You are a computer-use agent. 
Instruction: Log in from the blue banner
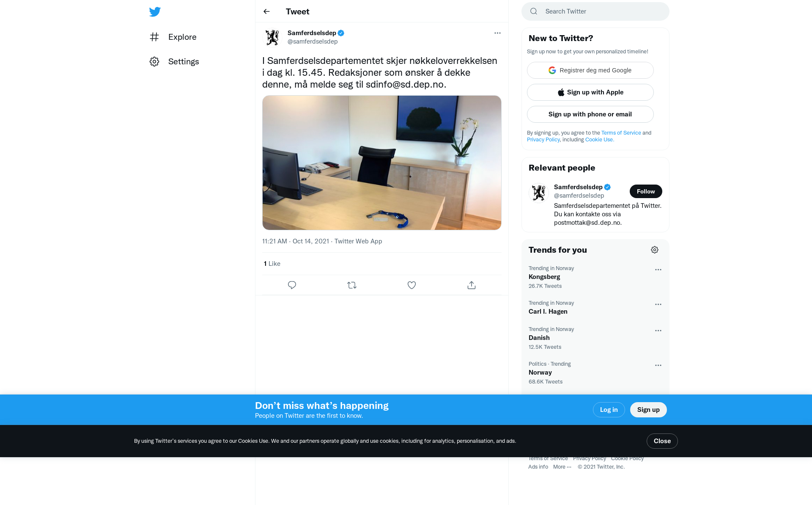[609, 410]
